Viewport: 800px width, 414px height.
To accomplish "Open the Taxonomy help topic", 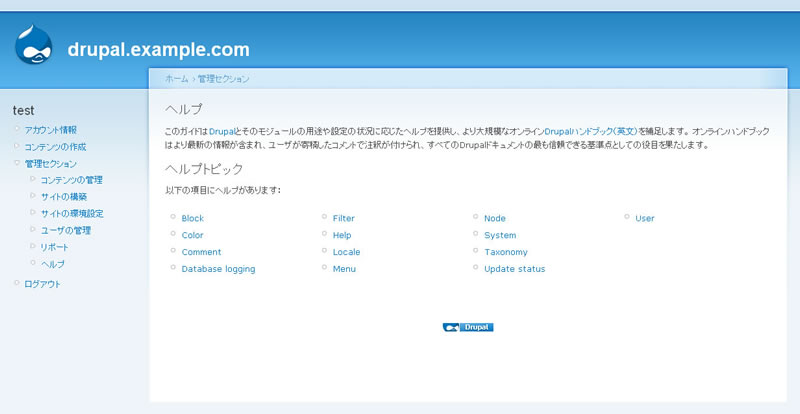I will (506, 252).
